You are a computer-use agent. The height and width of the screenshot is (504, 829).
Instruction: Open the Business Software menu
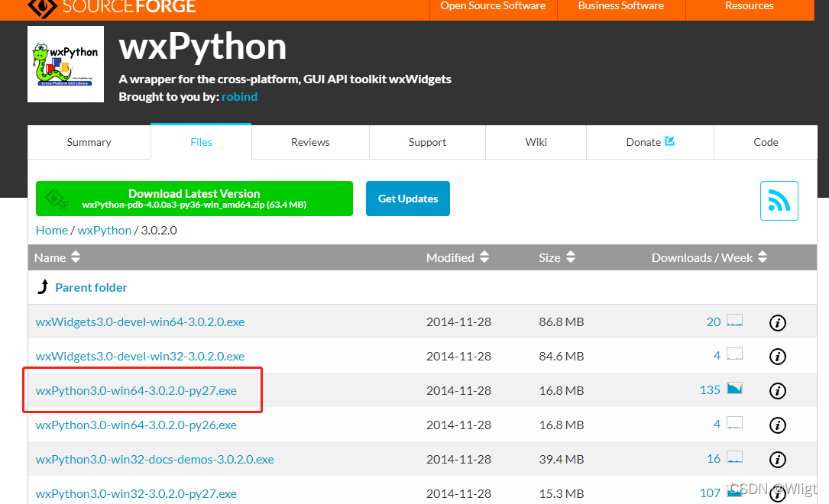click(x=621, y=6)
